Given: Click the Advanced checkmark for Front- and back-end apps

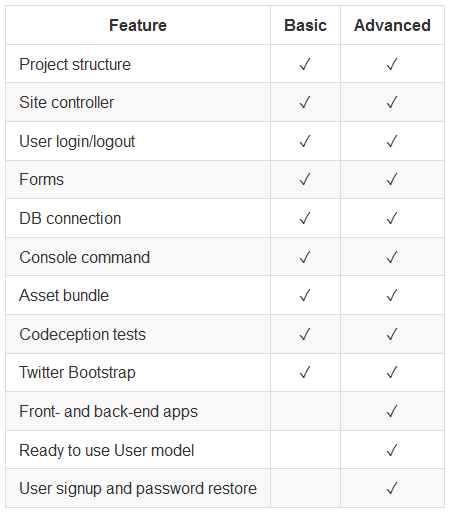Looking at the screenshot, I should pyautogui.click(x=392, y=411).
